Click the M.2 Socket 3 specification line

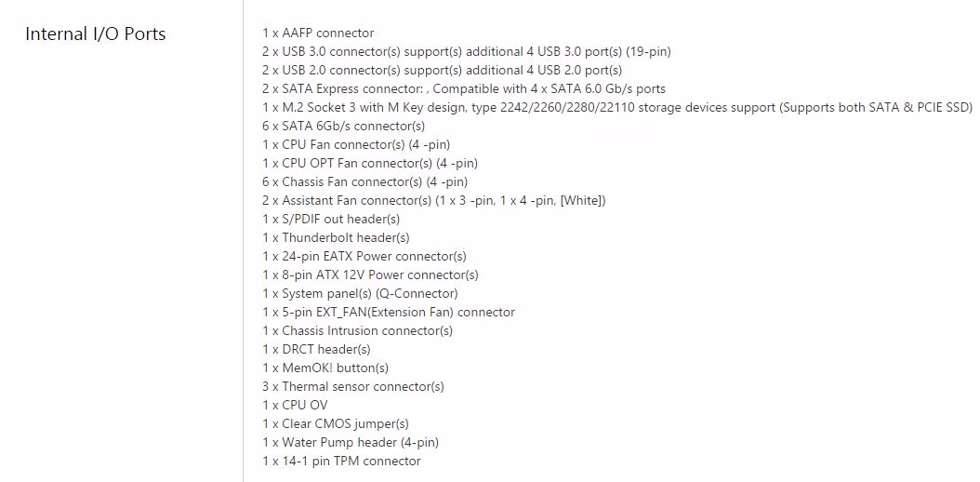(617, 108)
